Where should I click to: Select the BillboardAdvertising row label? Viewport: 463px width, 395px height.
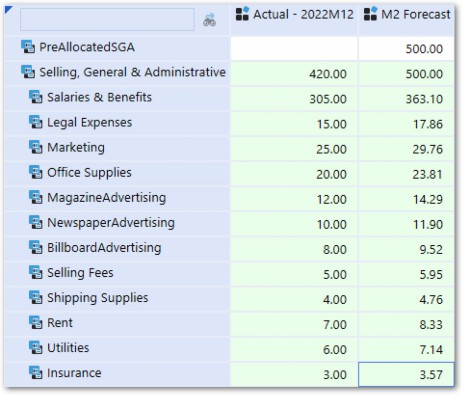[x=104, y=248]
